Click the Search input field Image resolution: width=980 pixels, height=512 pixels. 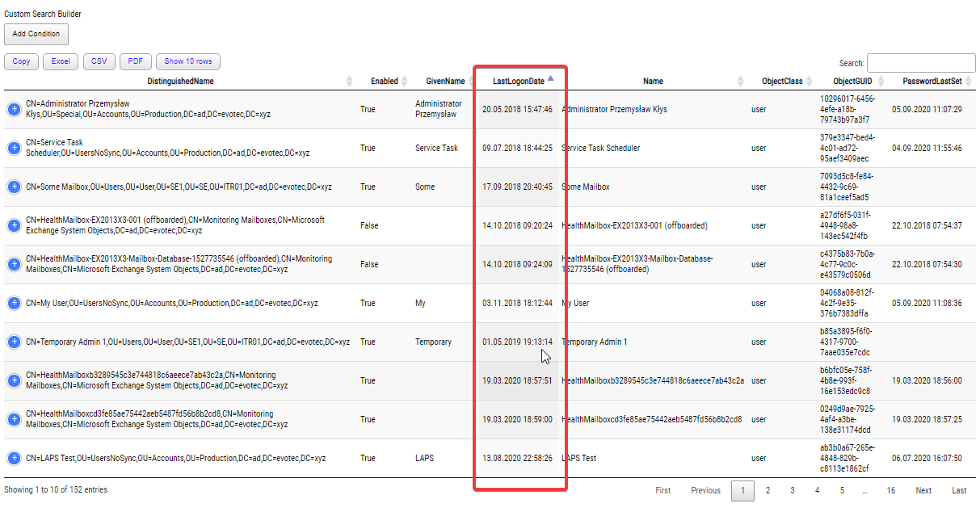(x=920, y=63)
